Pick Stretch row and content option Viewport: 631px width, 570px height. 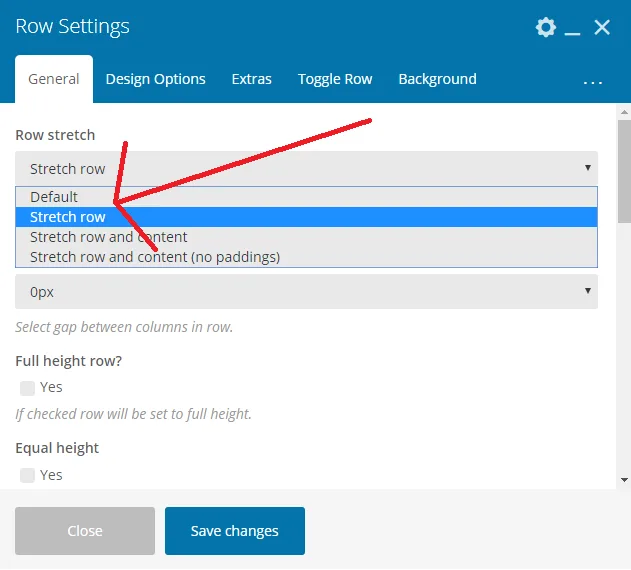coord(306,237)
